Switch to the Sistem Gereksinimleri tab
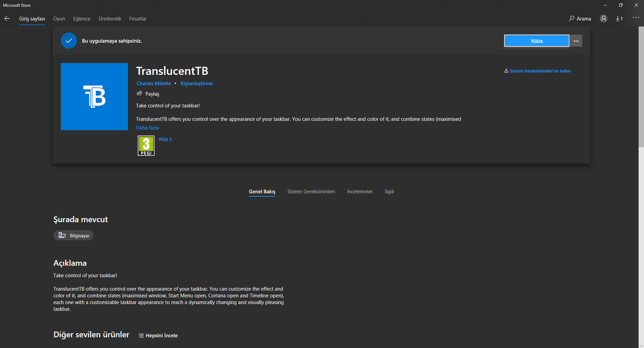Viewport: 644px width, 348px height. tap(311, 192)
